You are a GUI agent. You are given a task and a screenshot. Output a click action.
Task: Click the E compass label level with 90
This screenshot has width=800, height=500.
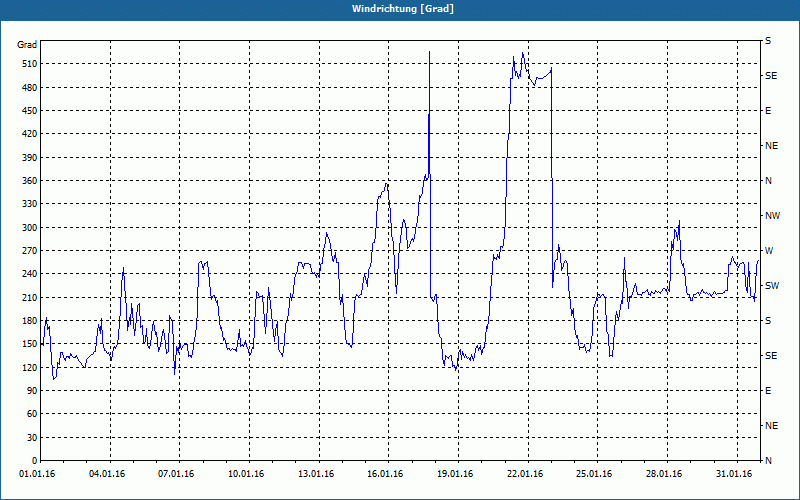pyautogui.click(x=768, y=391)
